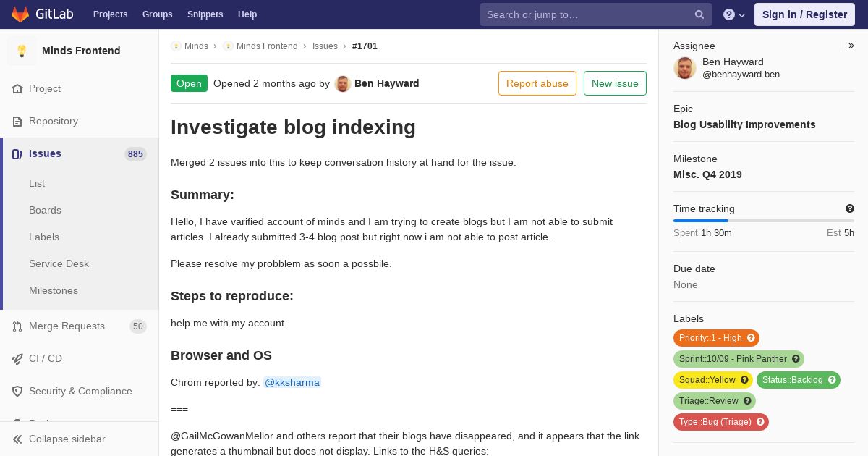Viewport: 868px width, 456px height.
Task: Open the Groups menu
Action: click(x=157, y=14)
